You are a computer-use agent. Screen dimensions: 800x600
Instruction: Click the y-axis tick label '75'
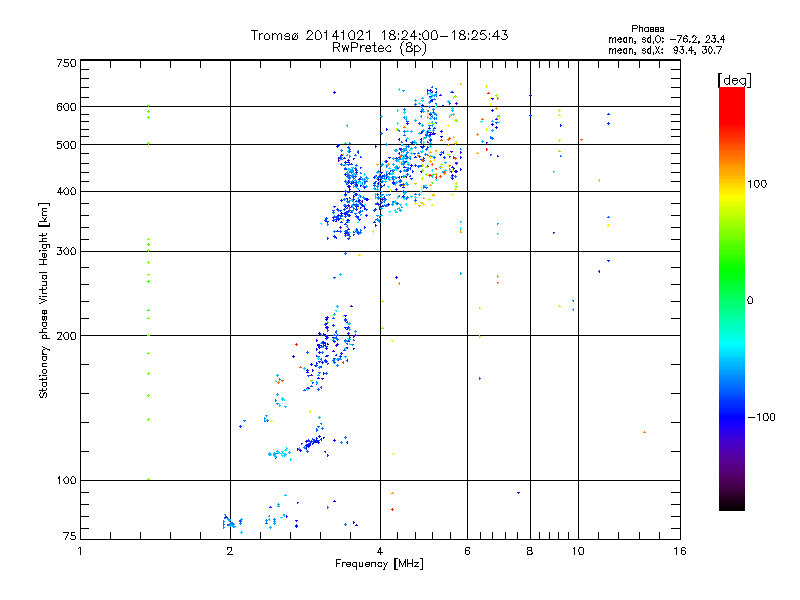[70, 536]
